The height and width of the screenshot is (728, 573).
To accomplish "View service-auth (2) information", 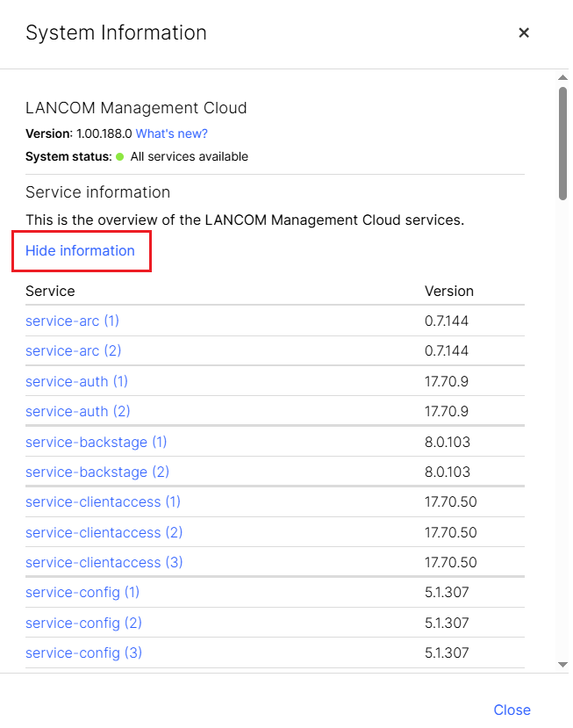I will coord(77,411).
